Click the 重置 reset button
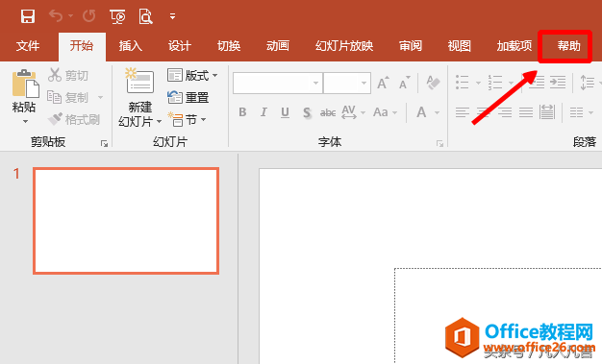 pos(188,97)
